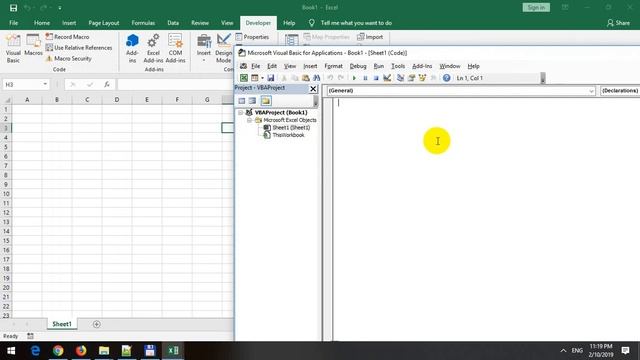640x360 pixels.
Task: Click the Insert UserForm icon in VBA toolbar
Action: (255, 78)
